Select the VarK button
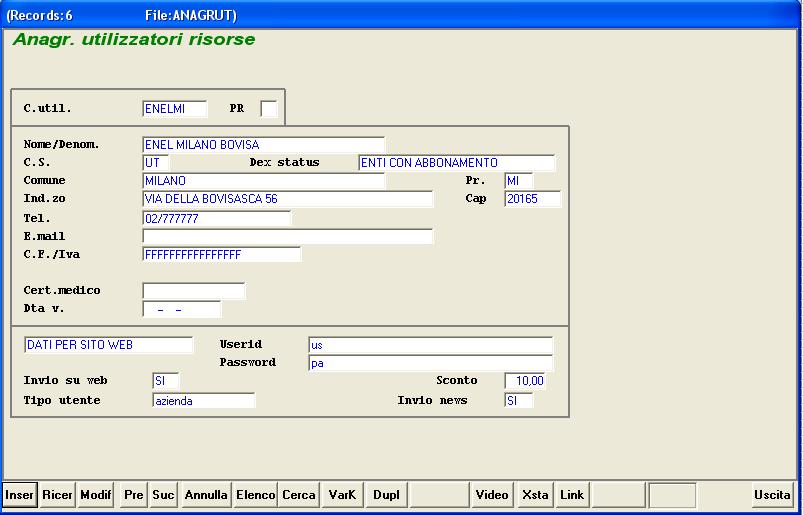 (342, 495)
